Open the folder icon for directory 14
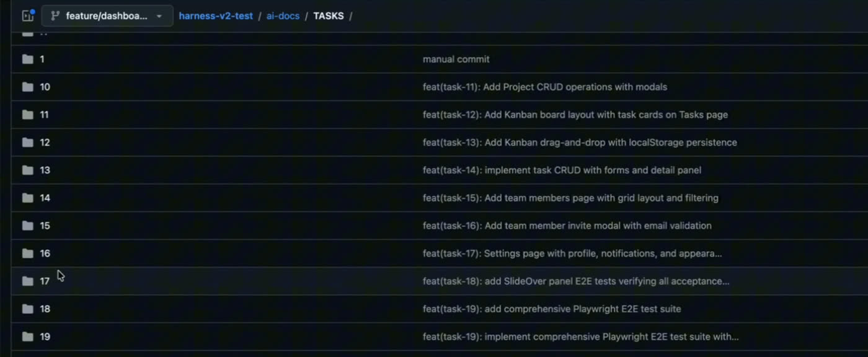This screenshot has height=357, width=868. tap(27, 198)
